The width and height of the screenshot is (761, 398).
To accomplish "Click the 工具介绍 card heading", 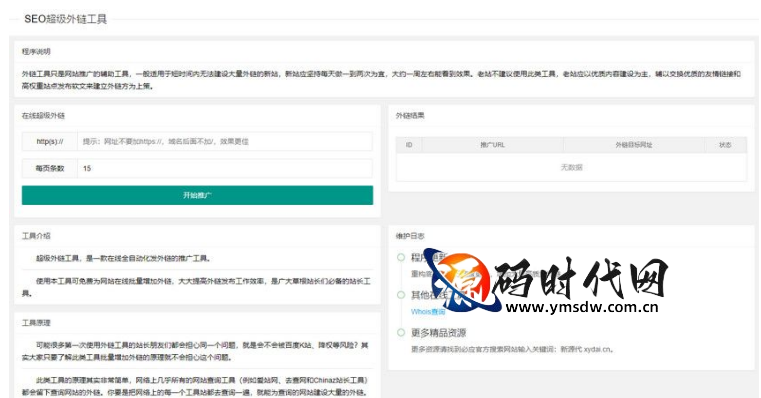I will tap(36, 236).
